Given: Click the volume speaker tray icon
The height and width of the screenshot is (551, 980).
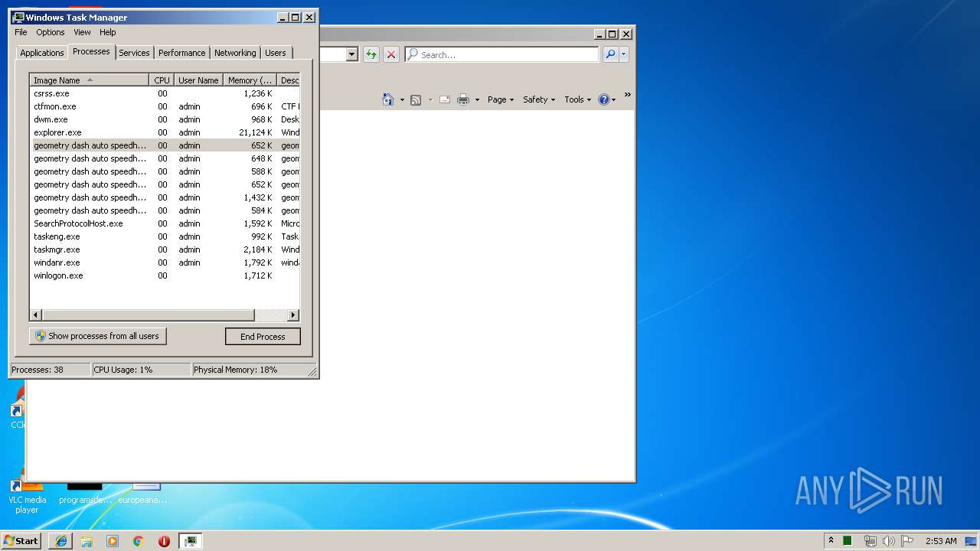Looking at the screenshot, I should click(888, 541).
